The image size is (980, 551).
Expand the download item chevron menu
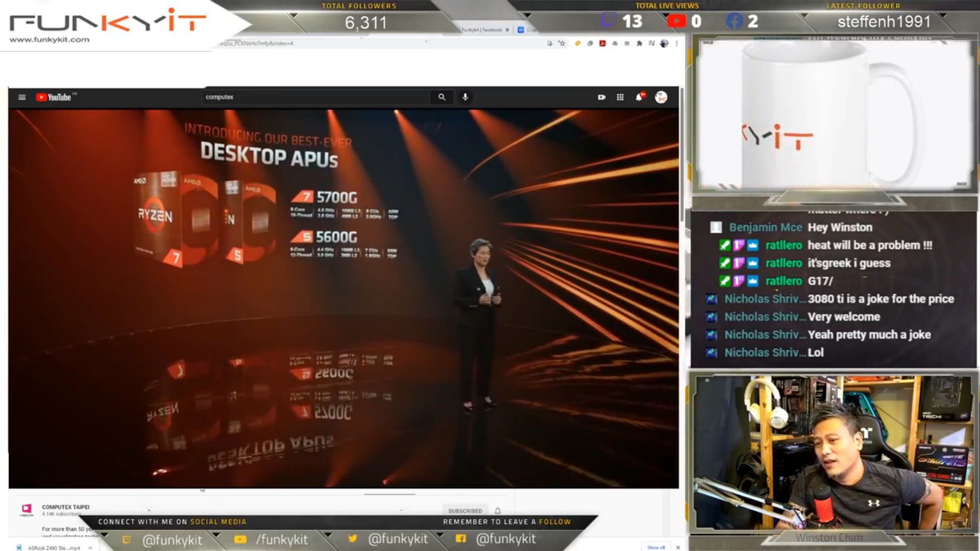click(90, 547)
